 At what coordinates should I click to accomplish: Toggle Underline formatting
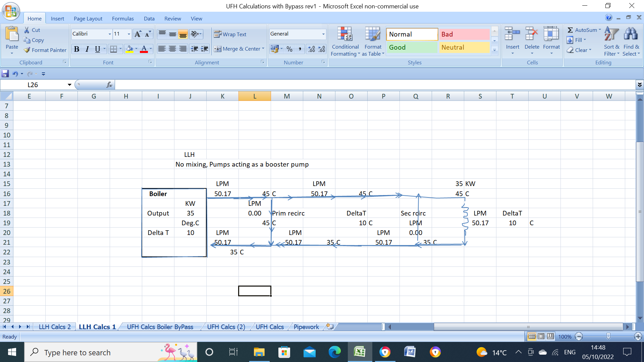pyautogui.click(x=97, y=49)
